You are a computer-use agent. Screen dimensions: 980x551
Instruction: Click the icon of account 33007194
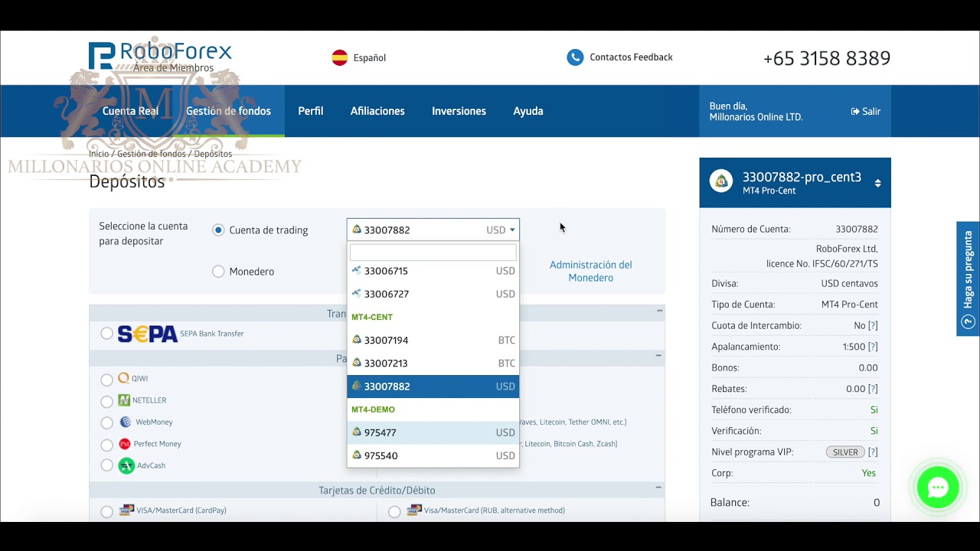point(356,340)
